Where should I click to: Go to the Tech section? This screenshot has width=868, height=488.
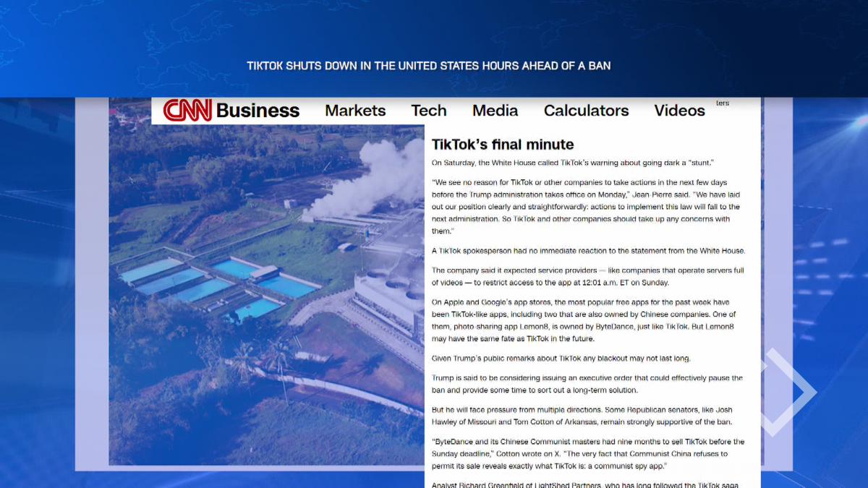(429, 111)
